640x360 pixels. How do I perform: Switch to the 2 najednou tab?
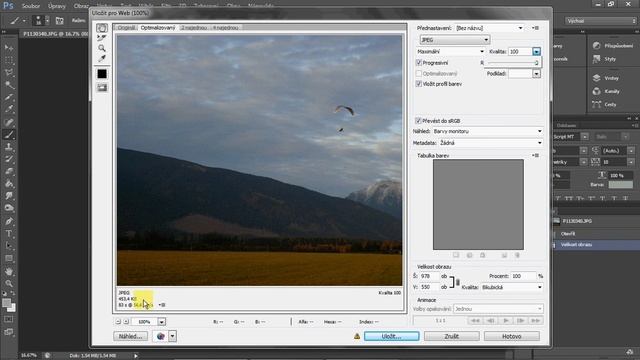[x=194, y=28]
